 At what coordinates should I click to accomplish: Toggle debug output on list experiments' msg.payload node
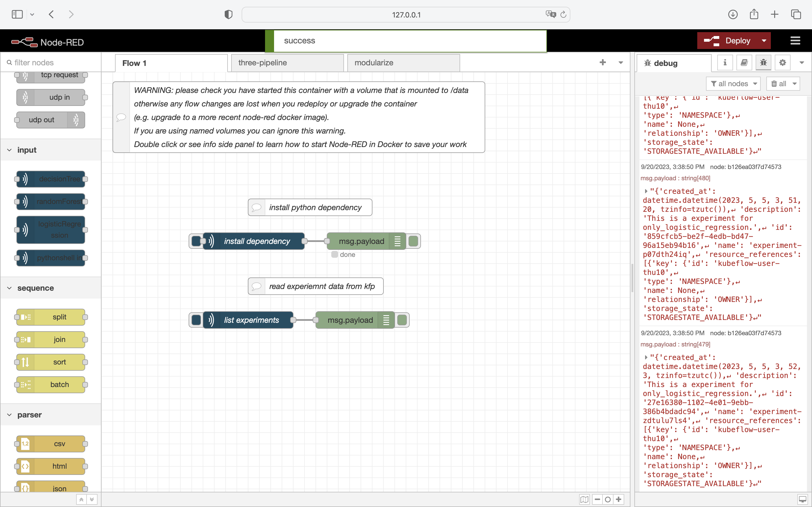coord(402,320)
